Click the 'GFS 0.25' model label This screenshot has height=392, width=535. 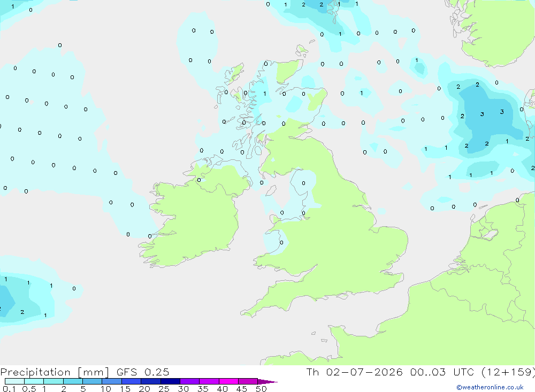pos(143,372)
